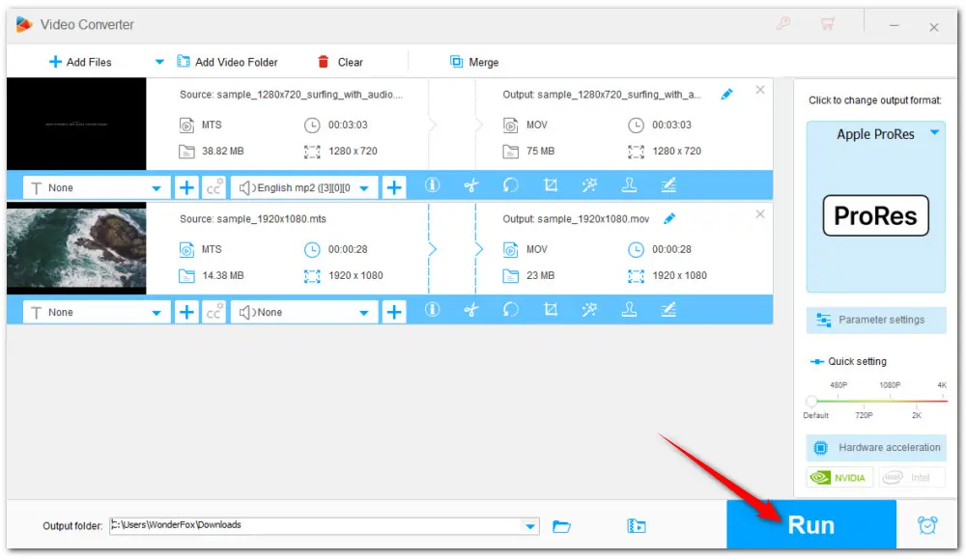Add subtitle to surfing video
Screen dimensions: 966x560
coord(186,188)
